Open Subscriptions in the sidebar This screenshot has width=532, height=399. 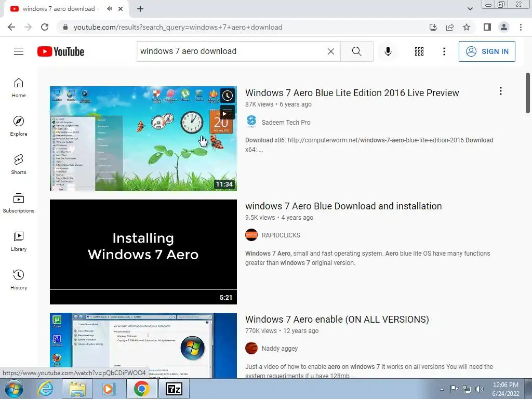point(19,203)
